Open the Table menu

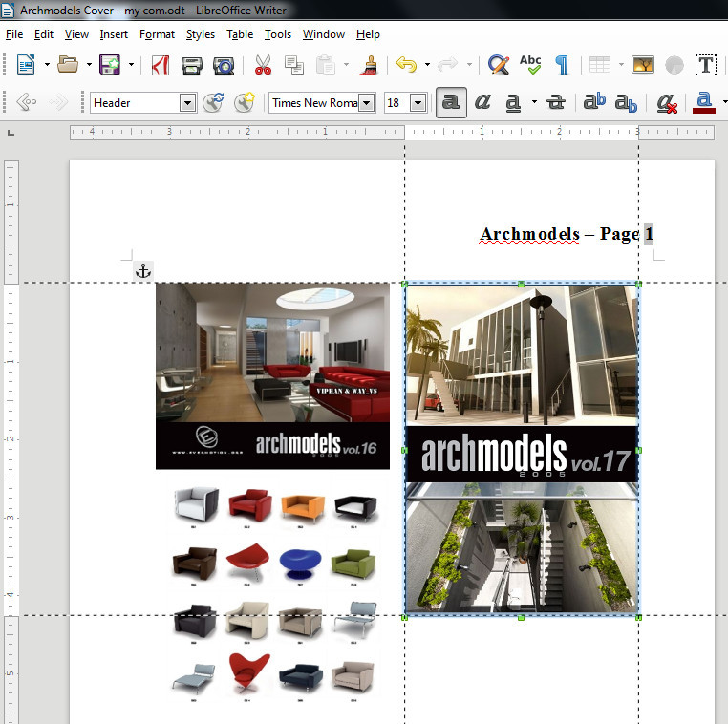click(240, 34)
